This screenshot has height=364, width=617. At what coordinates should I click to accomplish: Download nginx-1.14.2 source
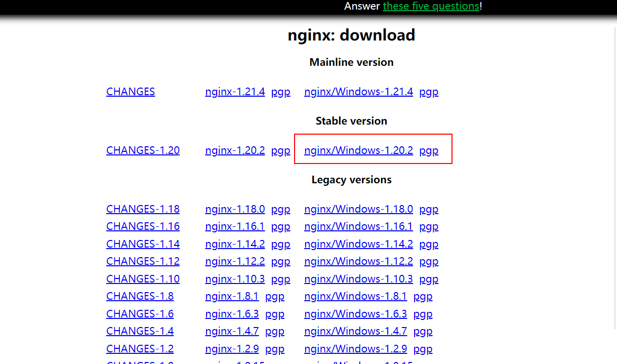point(235,244)
